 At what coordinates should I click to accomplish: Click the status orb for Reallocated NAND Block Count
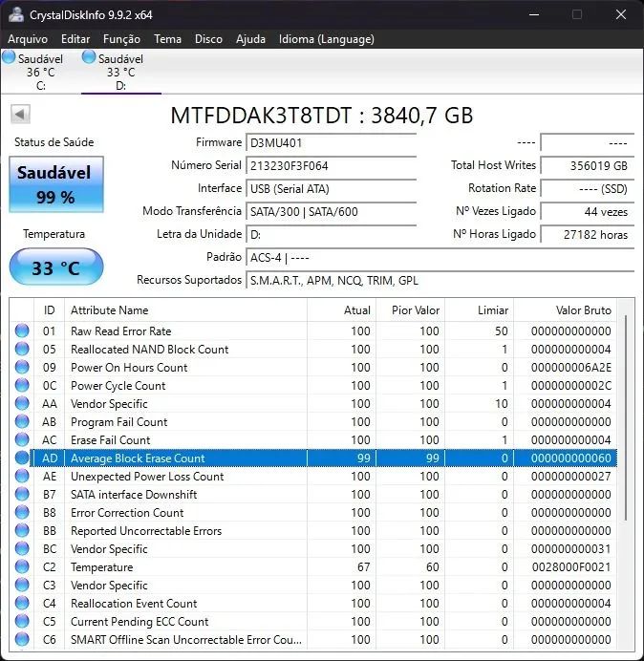tap(22, 349)
